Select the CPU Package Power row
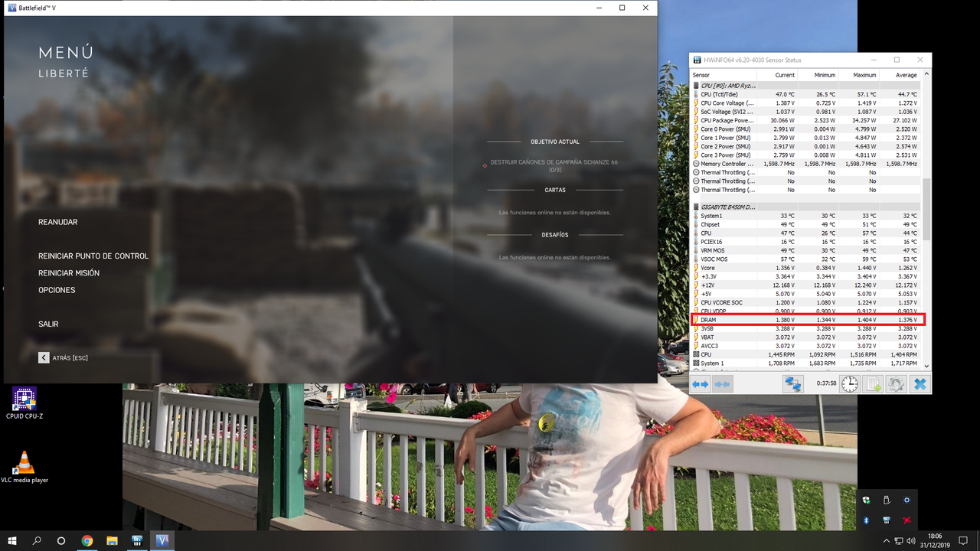 tap(805, 120)
